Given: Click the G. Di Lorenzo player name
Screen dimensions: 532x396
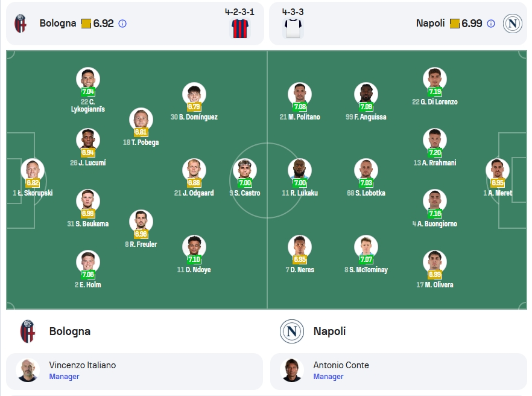Looking at the screenshot, I should (x=439, y=102).
